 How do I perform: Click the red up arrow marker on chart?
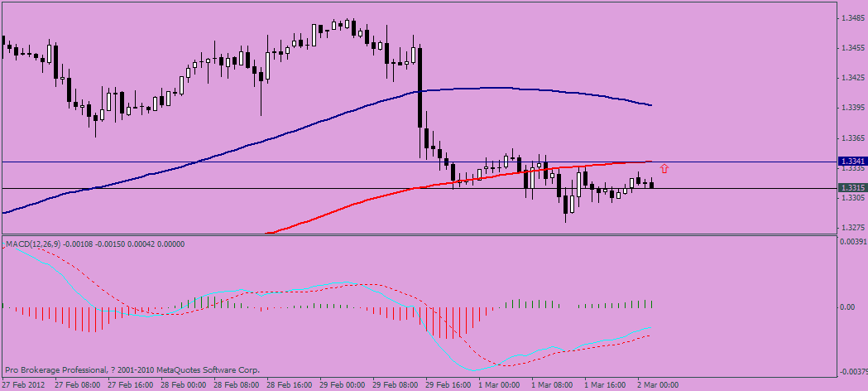click(x=664, y=169)
